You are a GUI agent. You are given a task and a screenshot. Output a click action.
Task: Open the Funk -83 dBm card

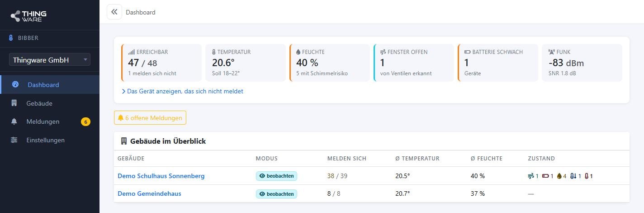[x=582, y=63]
